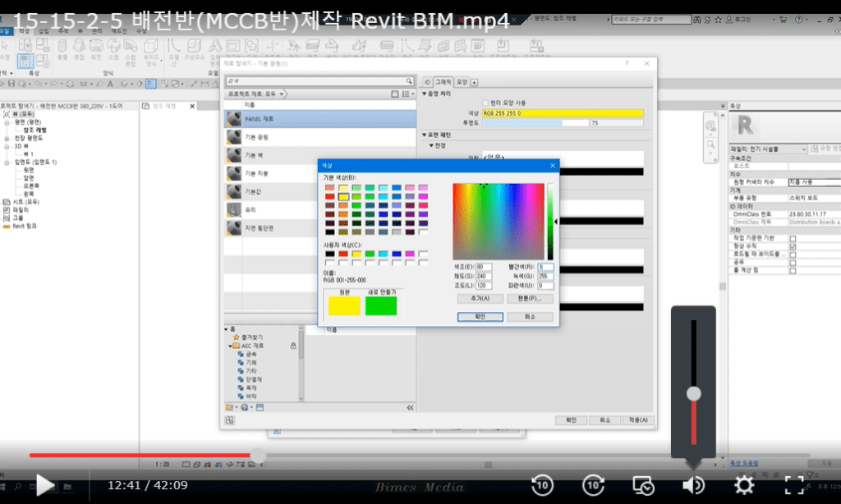Select the 유리 material row
Viewport: 841px width, 504px height.
(271, 210)
